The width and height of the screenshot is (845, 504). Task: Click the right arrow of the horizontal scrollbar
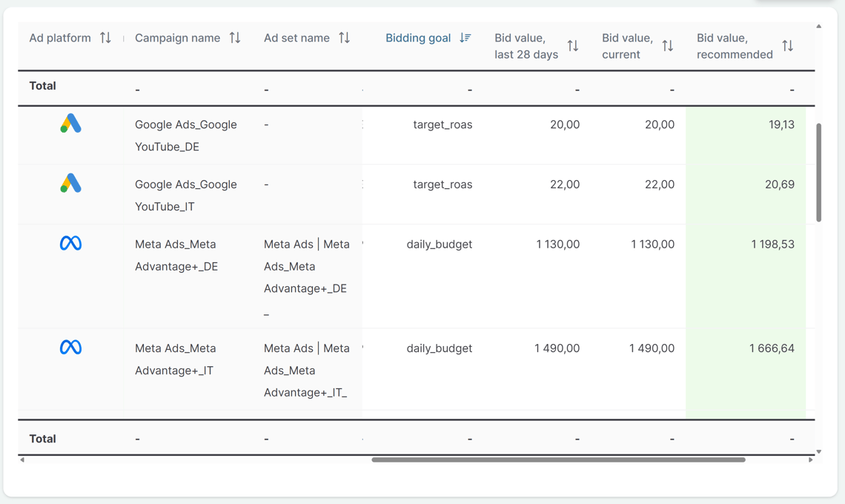[811, 460]
